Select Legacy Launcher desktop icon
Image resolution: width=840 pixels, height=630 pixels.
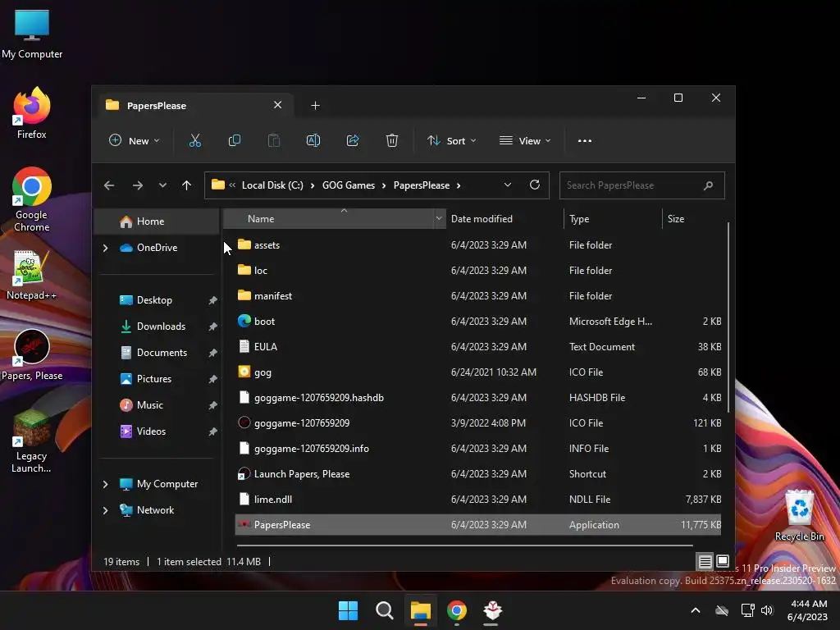click(32, 441)
